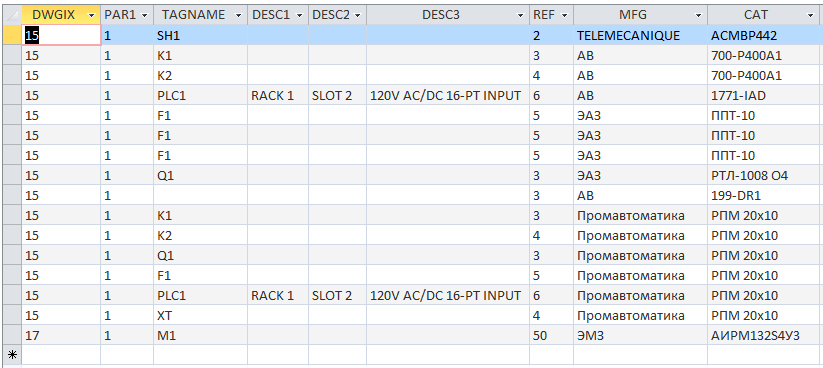Click the new record asterisk row selector
Viewport: 823px width, 368px height.
coord(12,355)
